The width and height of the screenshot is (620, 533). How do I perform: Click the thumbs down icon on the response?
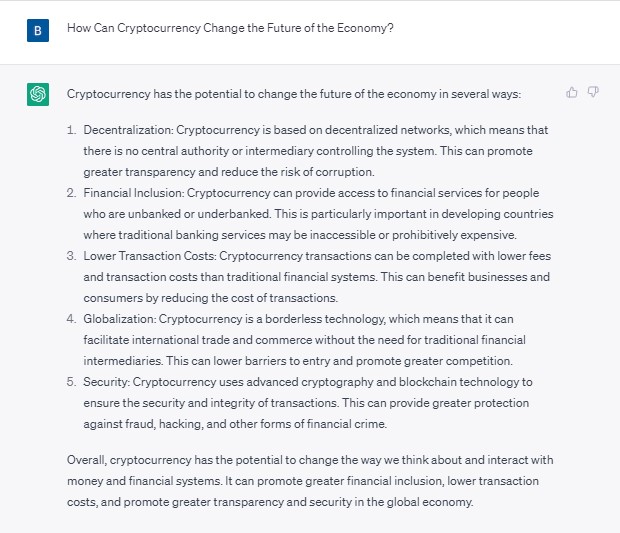click(x=593, y=92)
